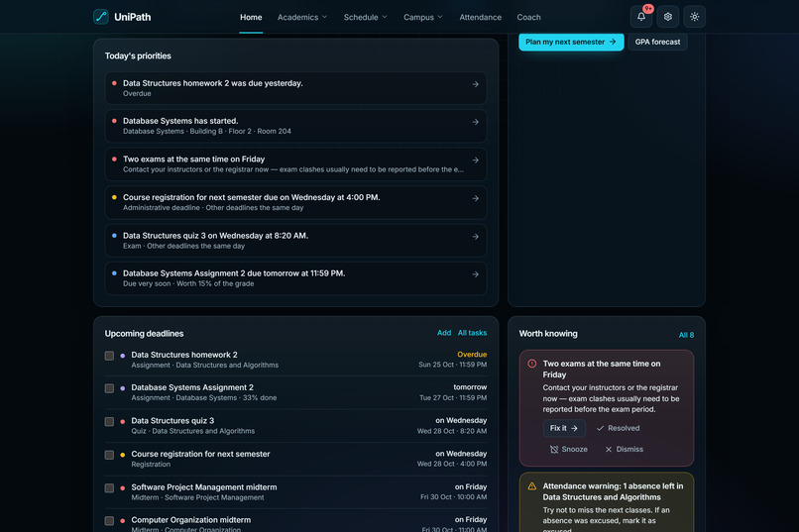
Task: Open the GPA forecast
Action: coord(657,42)
